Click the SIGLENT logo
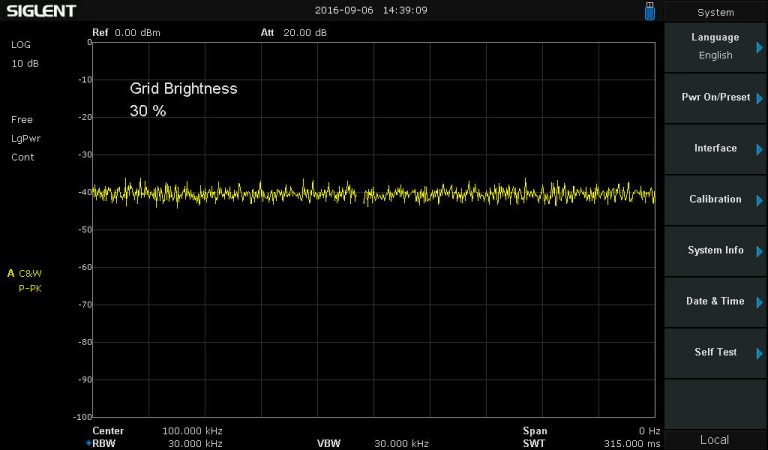 pyautogui.click(x=42, y=11)
